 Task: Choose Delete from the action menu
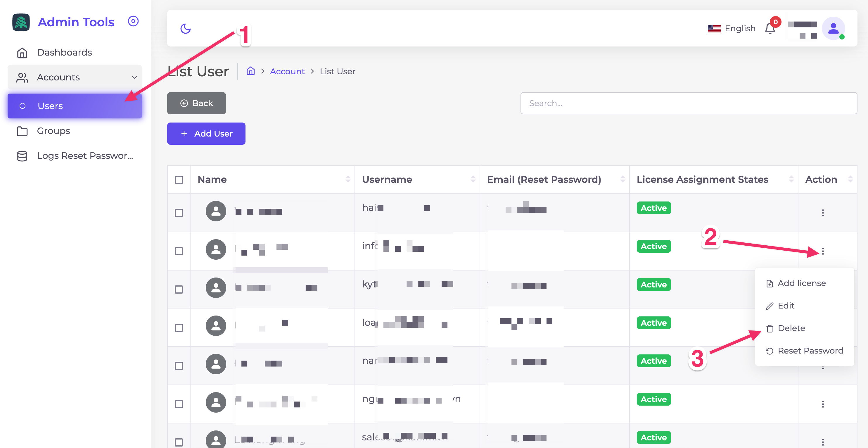pos(791,328)
